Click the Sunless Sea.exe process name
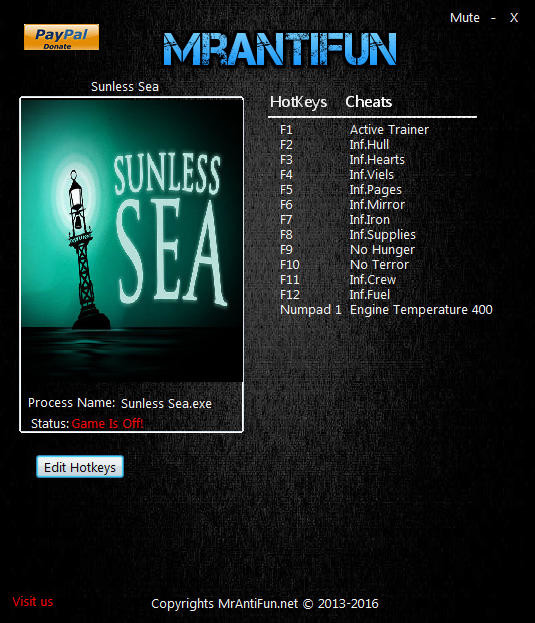This screenshot has width=535, height=623. click(166, 404)
